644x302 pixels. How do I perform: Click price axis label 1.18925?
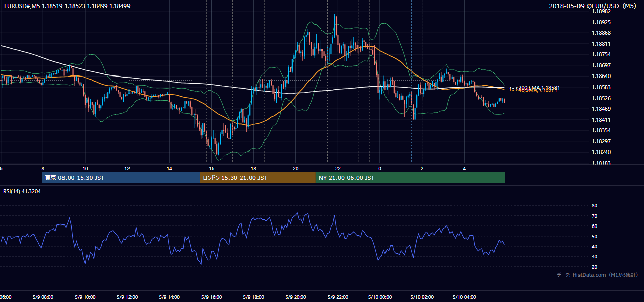pyautogui.click(x=601, y=23)
